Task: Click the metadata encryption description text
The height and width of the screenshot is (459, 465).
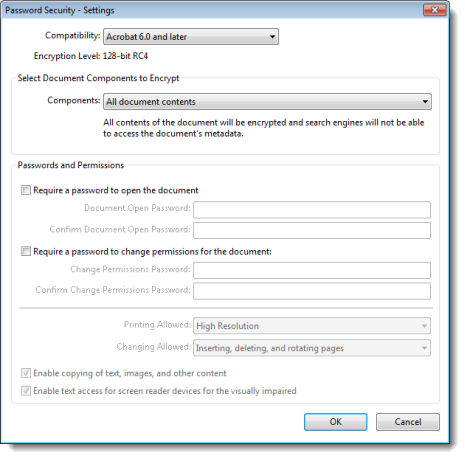Action: tap(264, 128)
